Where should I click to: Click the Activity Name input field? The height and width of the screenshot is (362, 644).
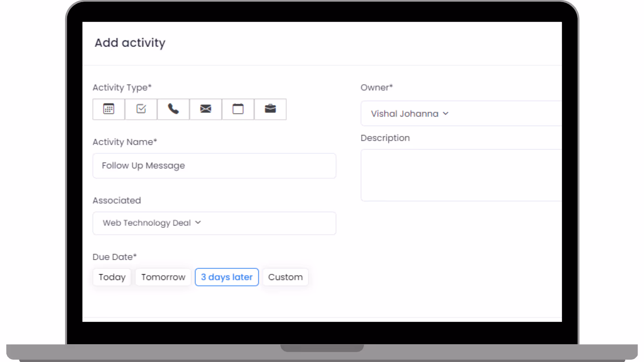[214, 166]
